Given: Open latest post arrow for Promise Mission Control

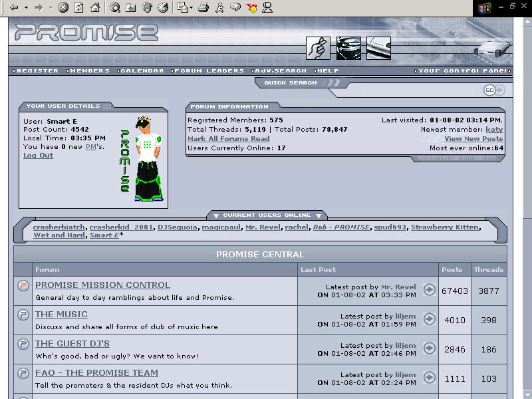Looking at the screenshot, I should point(430,290).
